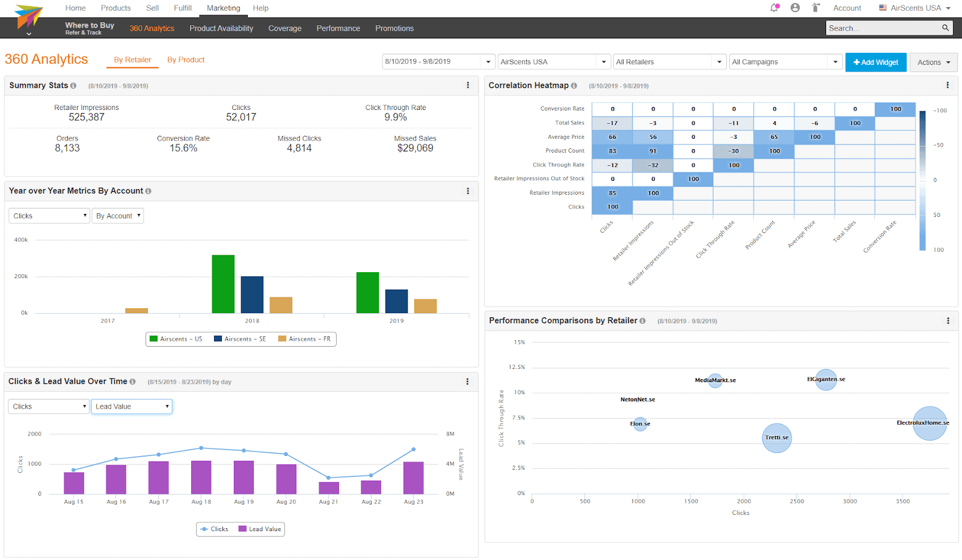Open the Correlation Heatmap kebab menu
Viewport: 962px width, 560px height.
(x=948, y=85)
